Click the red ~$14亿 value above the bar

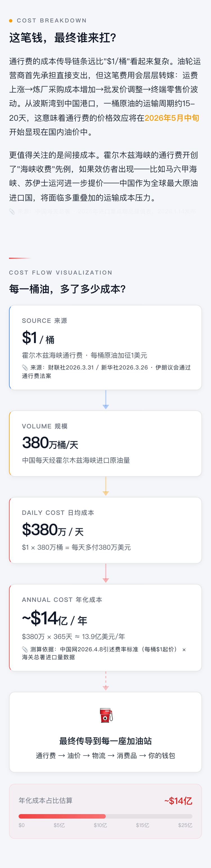pyautogui.click(x=178, y=801)
